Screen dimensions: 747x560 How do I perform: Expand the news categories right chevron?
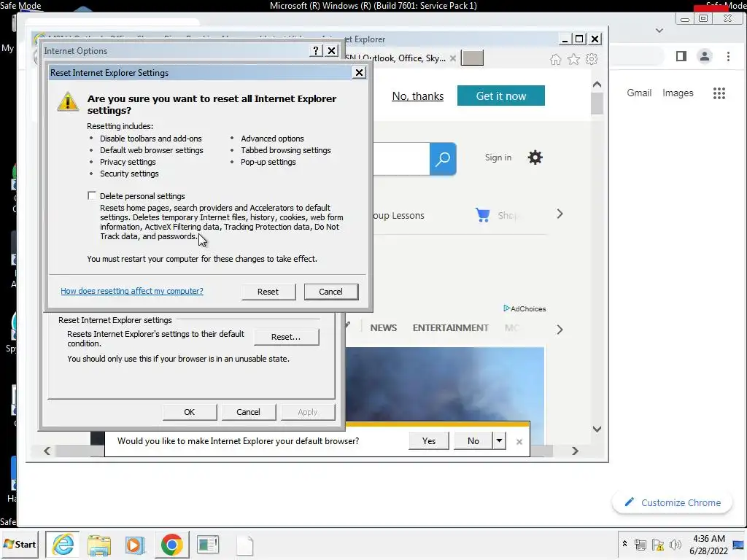point(560,330)
